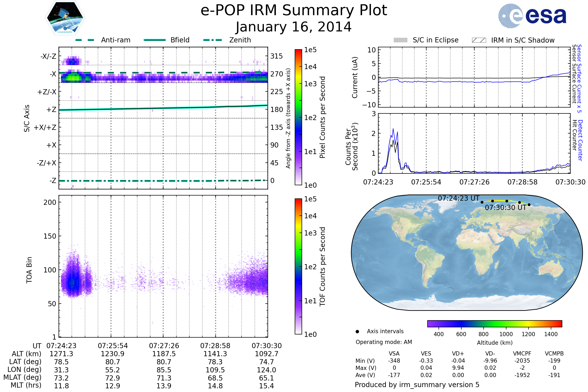Click the 07:27:26 UT tick label below TOA plot
This screenshot has height=392, width=588.
pyautogui.click(x=164, y=346)
